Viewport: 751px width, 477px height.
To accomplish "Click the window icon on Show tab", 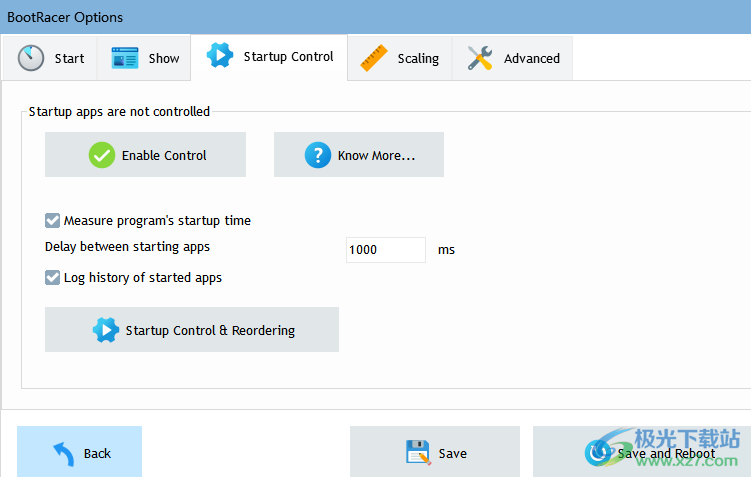I will tap(125, 58).
